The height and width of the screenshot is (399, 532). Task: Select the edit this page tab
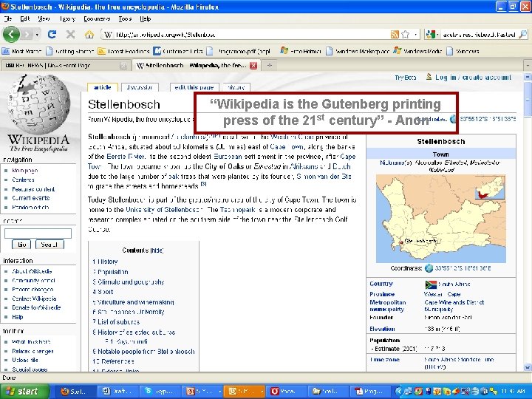(194, 87)
